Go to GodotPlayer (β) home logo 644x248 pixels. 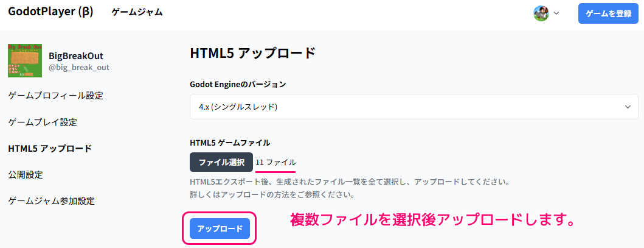50,12
